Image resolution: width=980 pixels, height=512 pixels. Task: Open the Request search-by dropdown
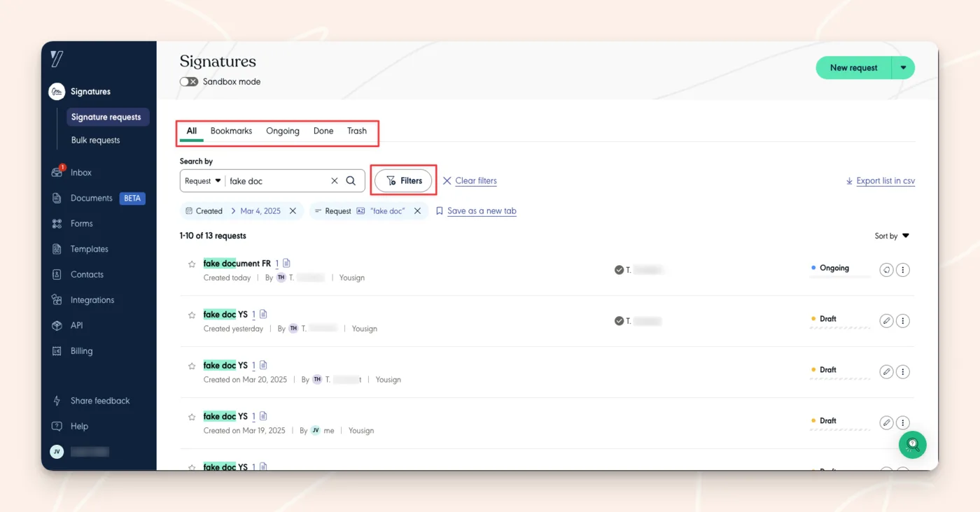pos(202,180)
